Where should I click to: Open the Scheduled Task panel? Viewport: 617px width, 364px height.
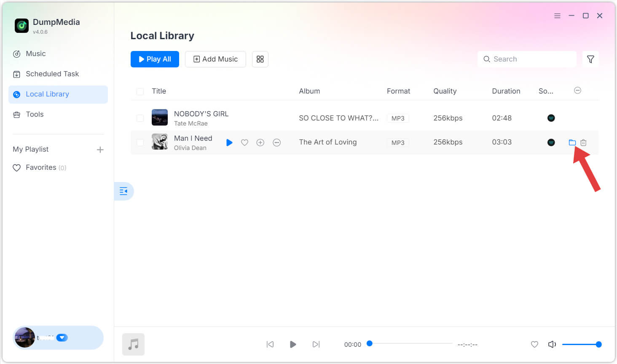pyautogui.click(x=52, y=74)
